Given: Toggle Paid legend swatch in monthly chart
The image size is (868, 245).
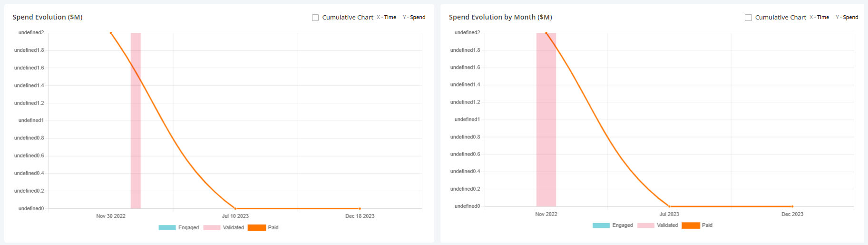Looking at the screenshot, I should click(691, 225).
